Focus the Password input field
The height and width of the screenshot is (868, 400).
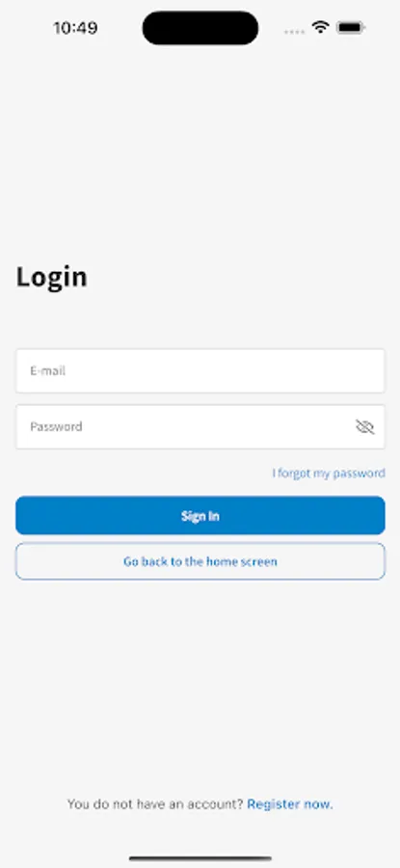click(200, 427)
